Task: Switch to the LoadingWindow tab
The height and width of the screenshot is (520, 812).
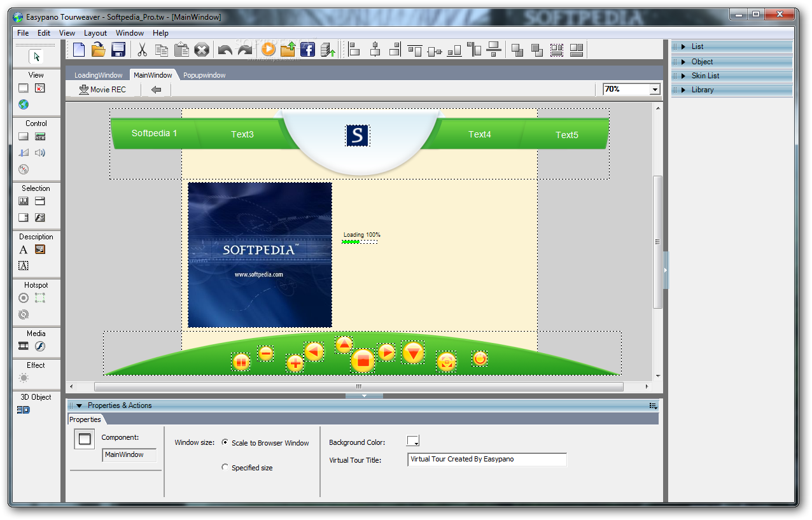Action: (x=98, y=75)
